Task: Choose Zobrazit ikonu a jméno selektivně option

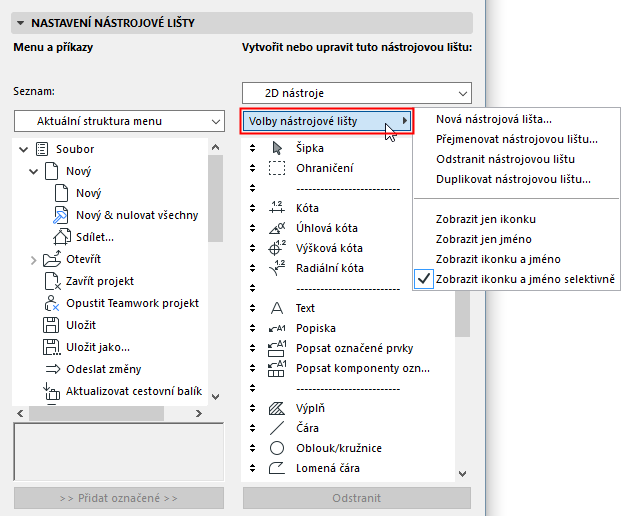Action: tap(525, 279)
